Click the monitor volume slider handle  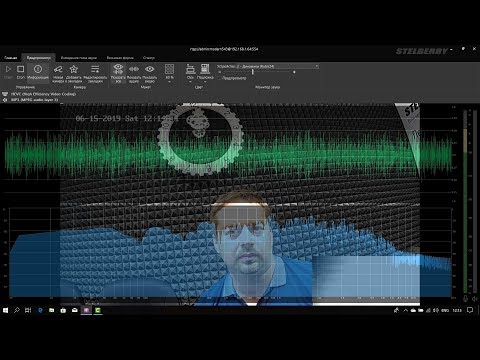pyautogui.click(x=253, y=72)
